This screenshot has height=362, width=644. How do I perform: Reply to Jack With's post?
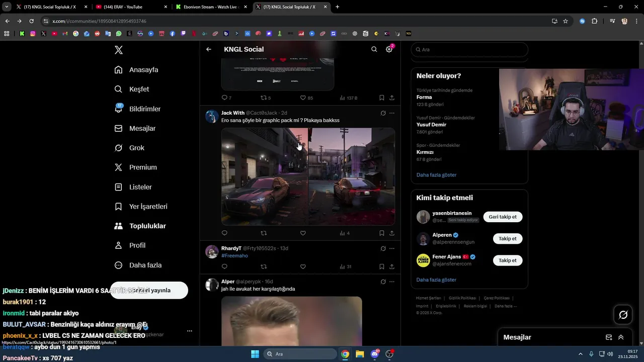[x=224, y=233]
